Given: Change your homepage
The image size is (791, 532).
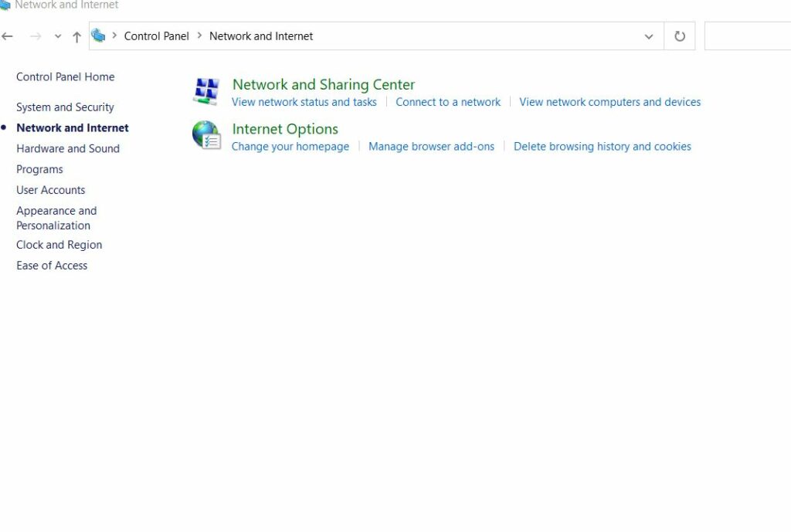Looking at the screenshot, I should click(290, 146).
